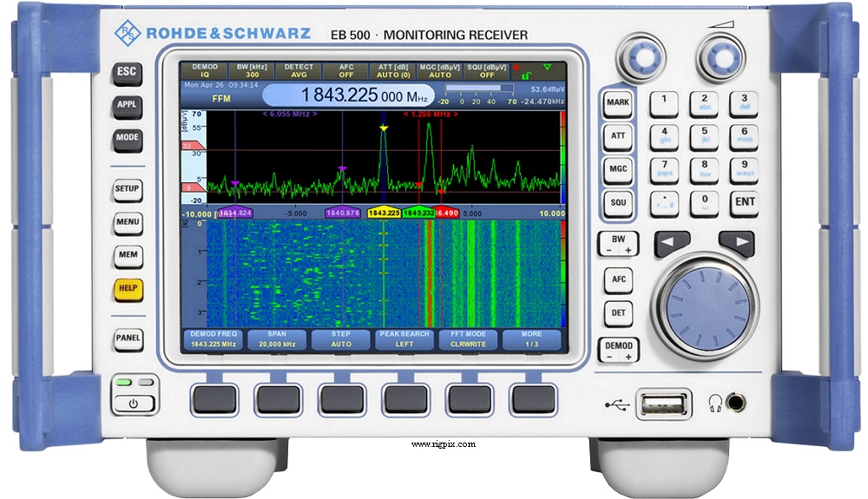The image size is (868, 499).
Task: Toggle the on-screen SQU OFF field
Action: pyautogui.click(x=487, y=71)
